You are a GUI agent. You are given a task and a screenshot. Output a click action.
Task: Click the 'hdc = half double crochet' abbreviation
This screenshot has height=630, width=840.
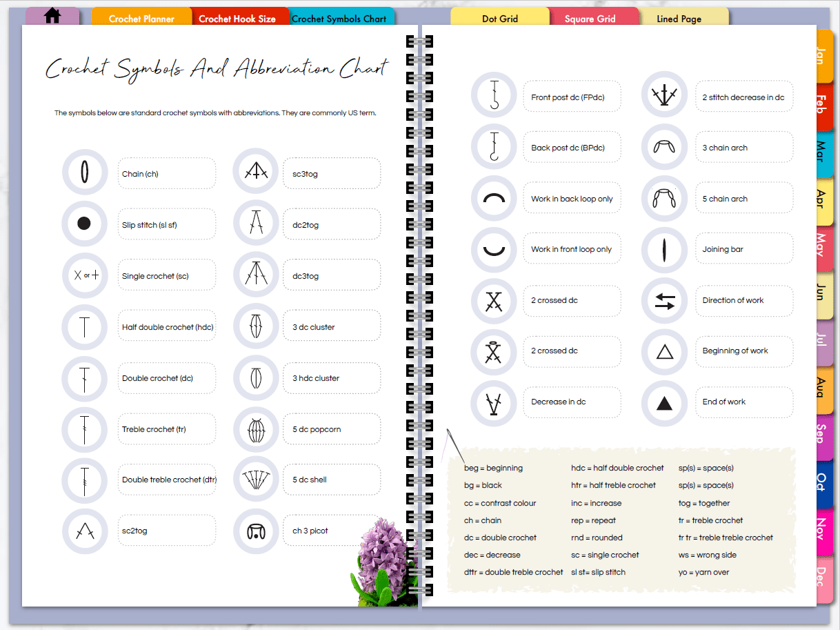click(x=617, y=468)
